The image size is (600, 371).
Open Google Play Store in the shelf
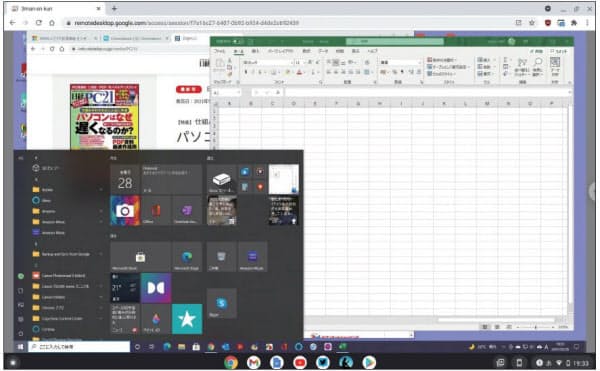pyautogui.click(x=368, y=362)
